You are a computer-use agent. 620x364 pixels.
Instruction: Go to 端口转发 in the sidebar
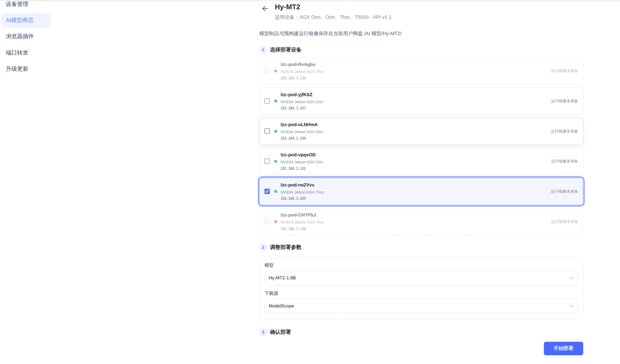[x=17, y=53]
